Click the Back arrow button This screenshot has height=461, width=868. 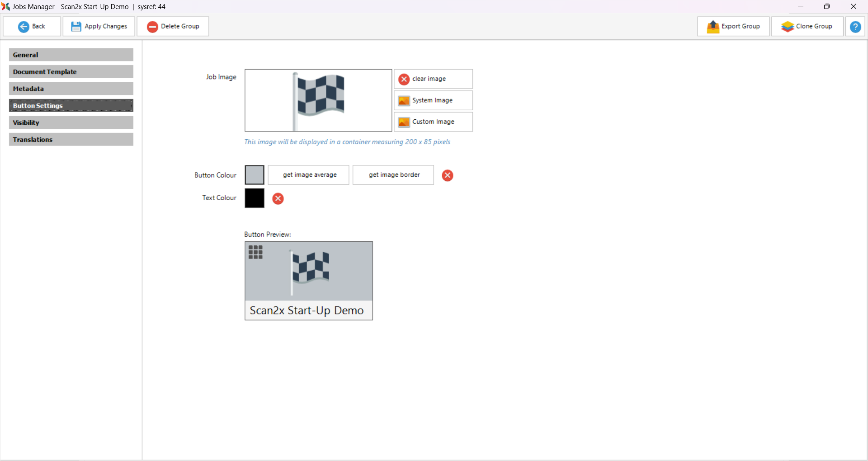click(32, 27)
